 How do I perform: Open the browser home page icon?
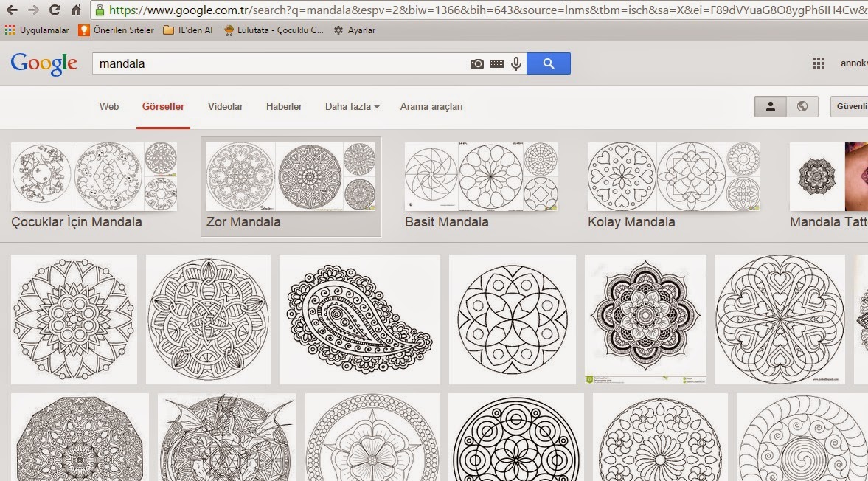[77, 10]
